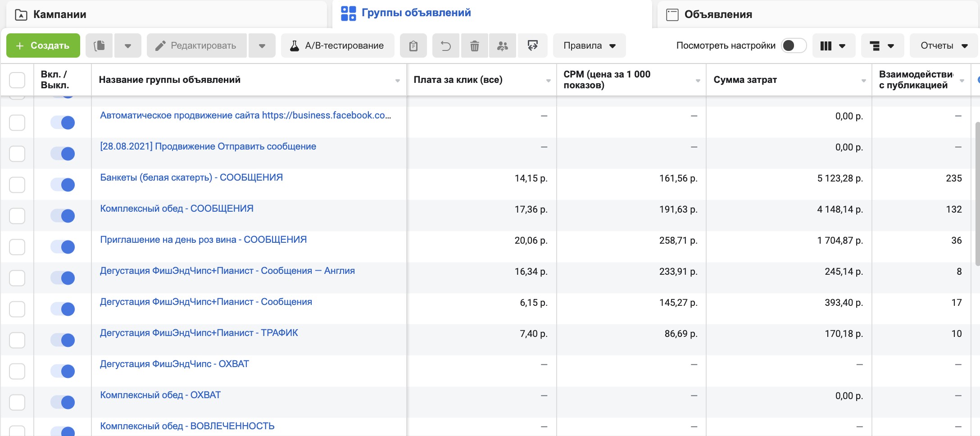This screenshot has height=436, width=980.
Task: Click the Кампании tab icon
Action: point(21,14)
